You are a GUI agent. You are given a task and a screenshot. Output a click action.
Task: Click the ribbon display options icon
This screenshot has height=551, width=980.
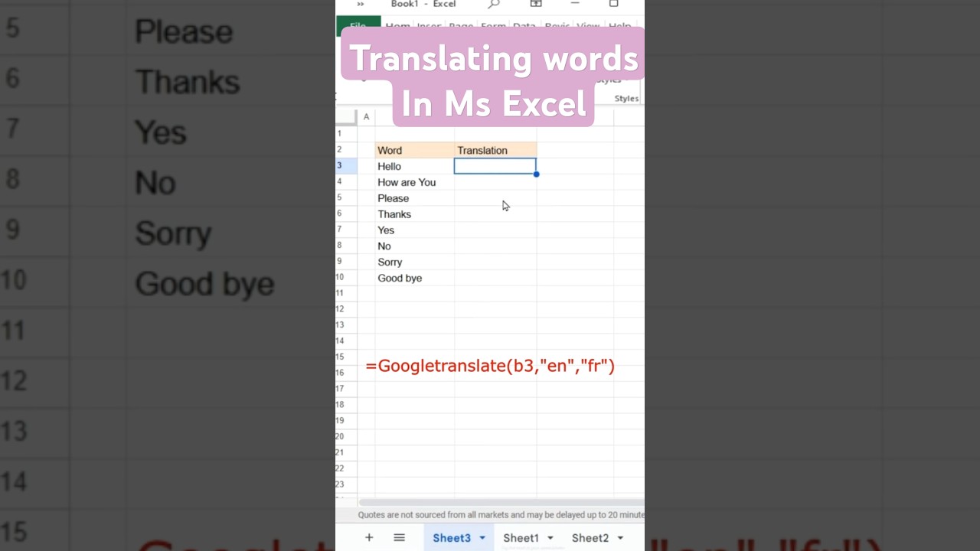click(536, 4)
